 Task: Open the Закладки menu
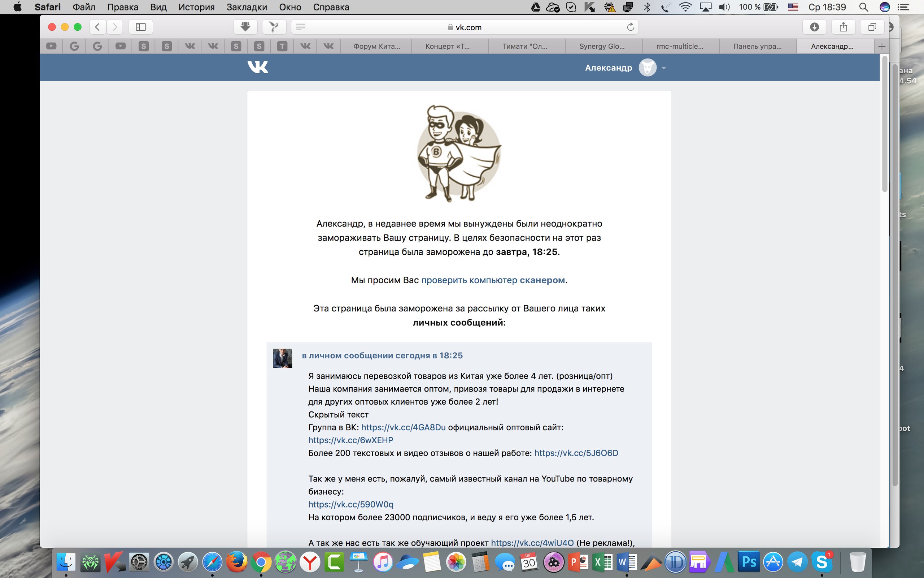tap(247, 7)
